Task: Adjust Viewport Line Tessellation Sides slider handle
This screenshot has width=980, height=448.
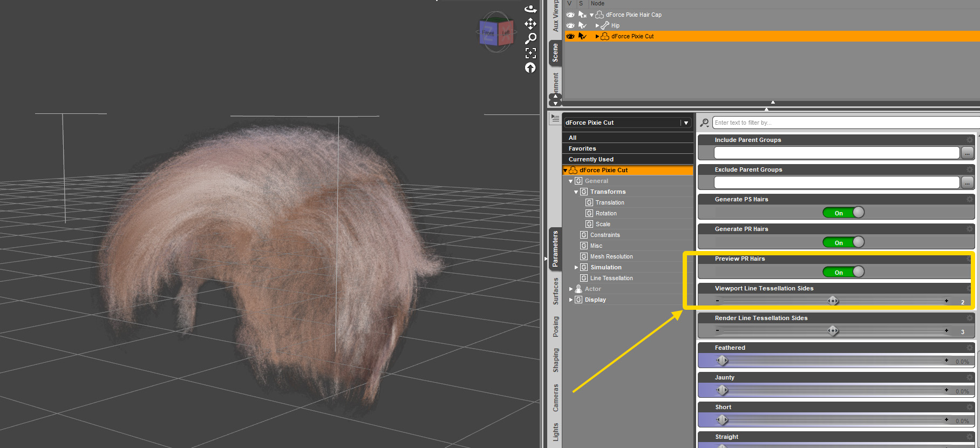Action: click(833, 301)
